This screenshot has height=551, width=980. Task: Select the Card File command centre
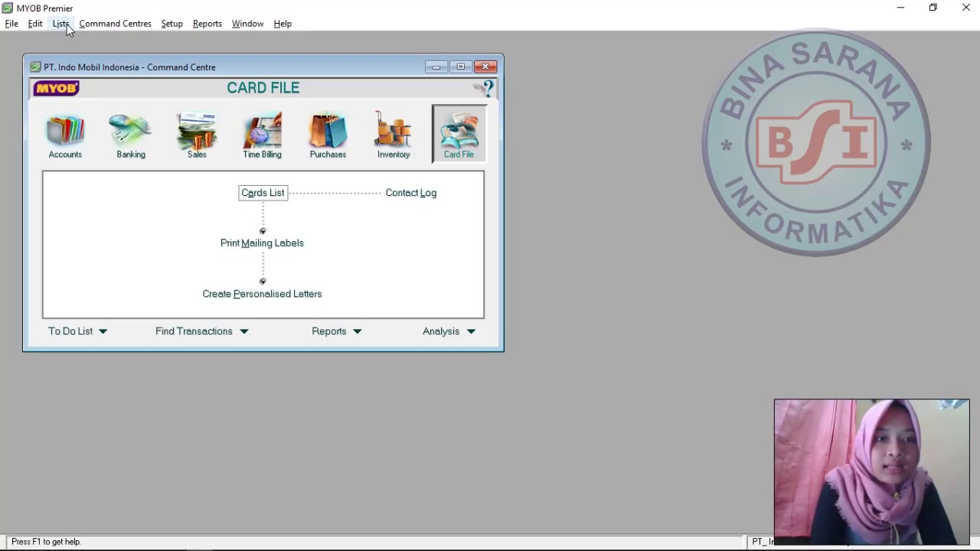pos(459,135)
